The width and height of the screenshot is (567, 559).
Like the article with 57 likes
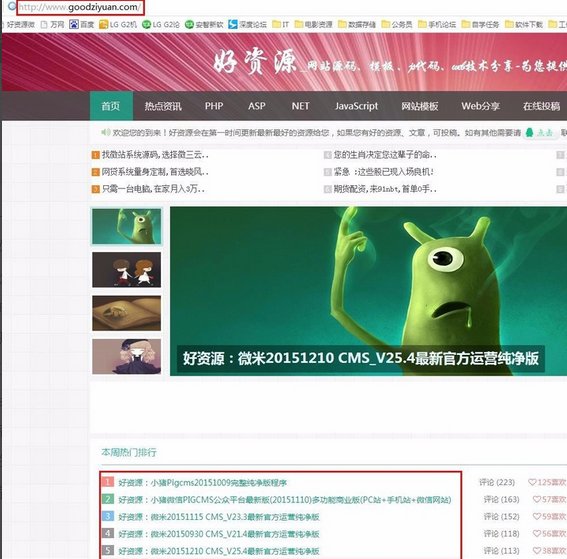[x=550, y=499]
